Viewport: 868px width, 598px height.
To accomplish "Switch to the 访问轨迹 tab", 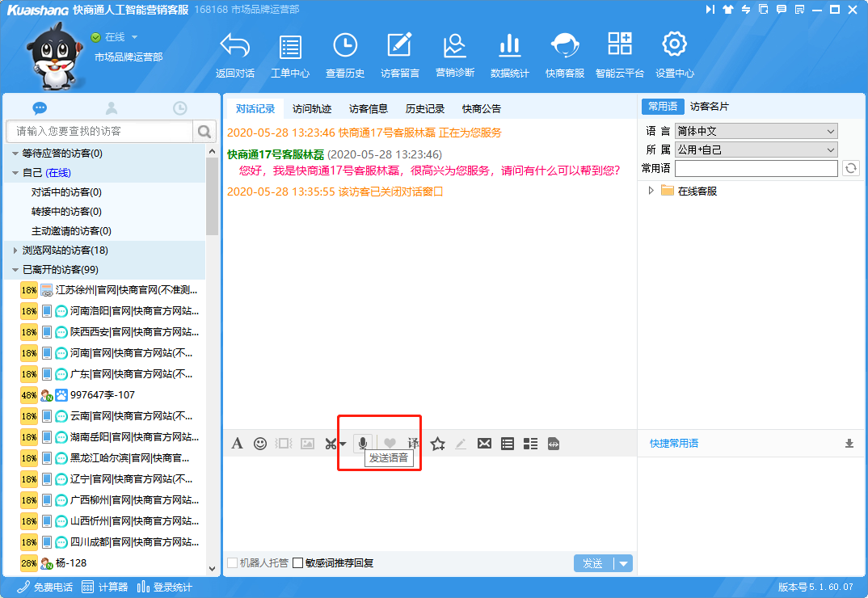I will click(x=312, y=108).
